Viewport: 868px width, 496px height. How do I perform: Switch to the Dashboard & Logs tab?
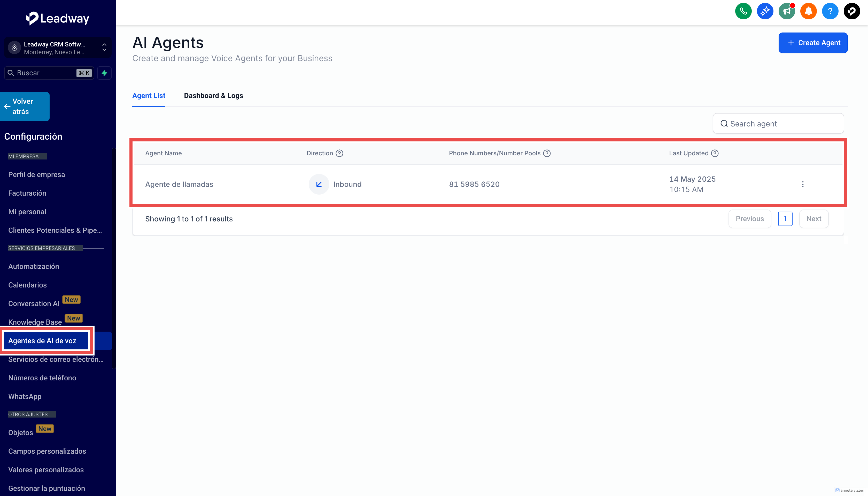(213, 96)
